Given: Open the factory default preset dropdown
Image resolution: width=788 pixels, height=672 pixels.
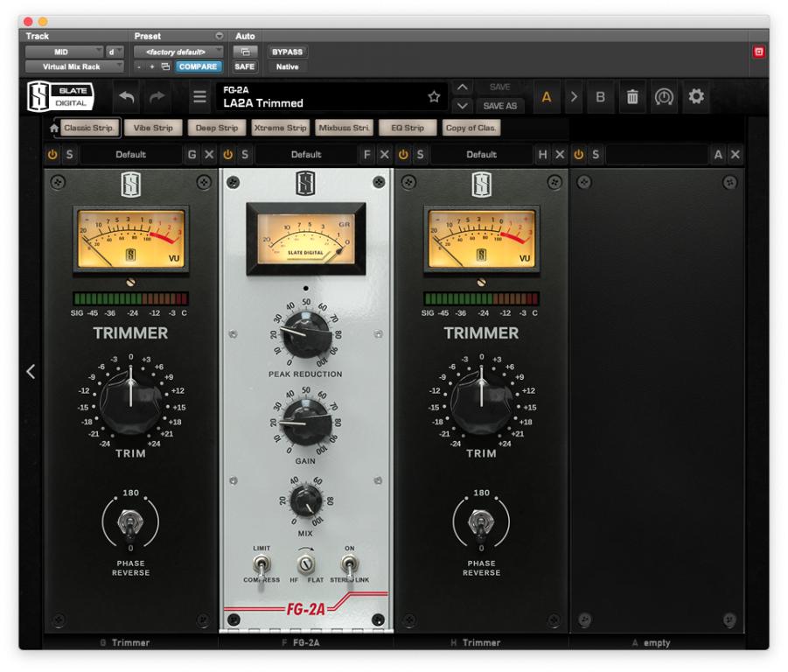Looking at the screenshot, I should point(178,52).
